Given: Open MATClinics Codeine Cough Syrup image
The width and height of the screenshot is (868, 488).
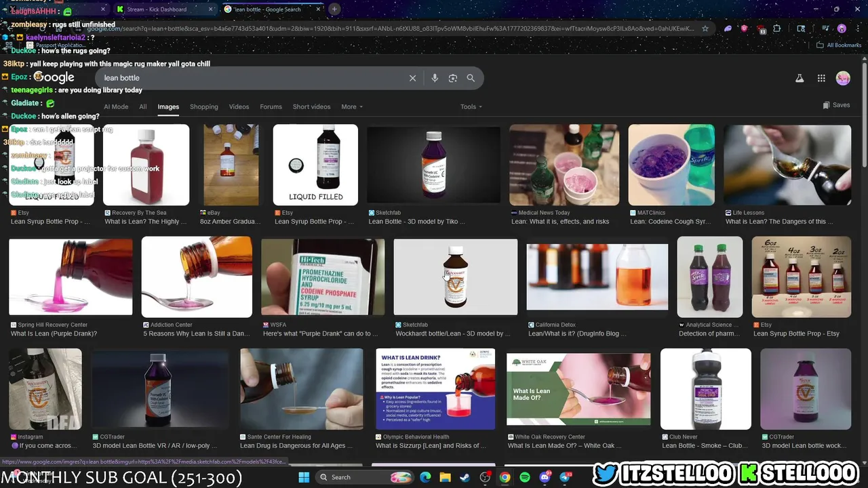Looking at the screenshot, I should [671, 165].
